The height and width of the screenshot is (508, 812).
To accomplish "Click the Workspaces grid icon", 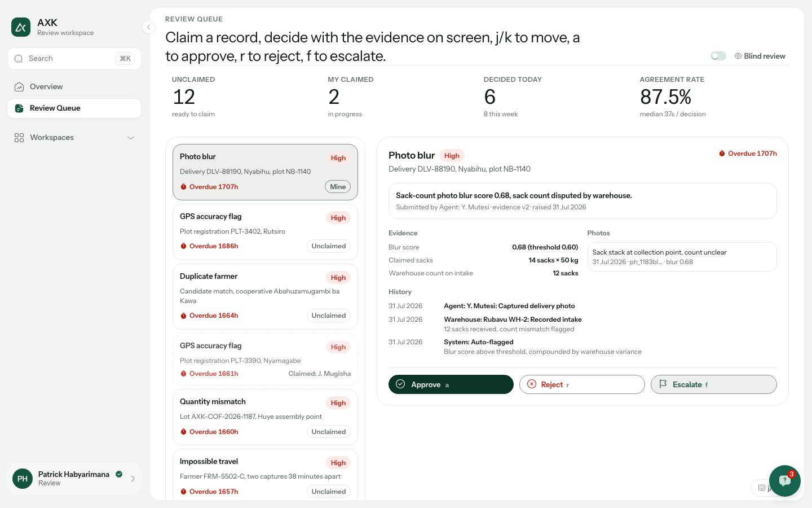I will [19, 138].
